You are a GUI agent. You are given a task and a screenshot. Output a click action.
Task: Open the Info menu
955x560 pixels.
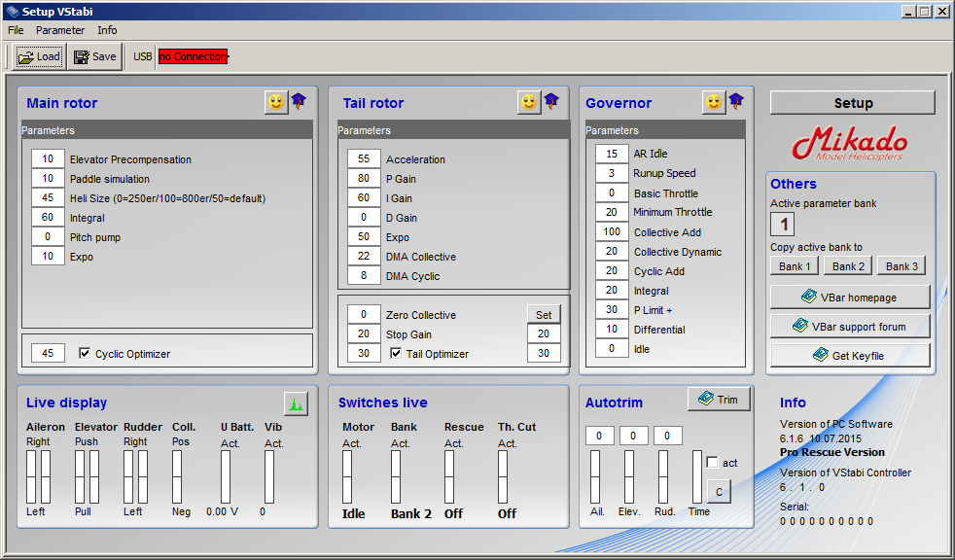click(107, 30)
